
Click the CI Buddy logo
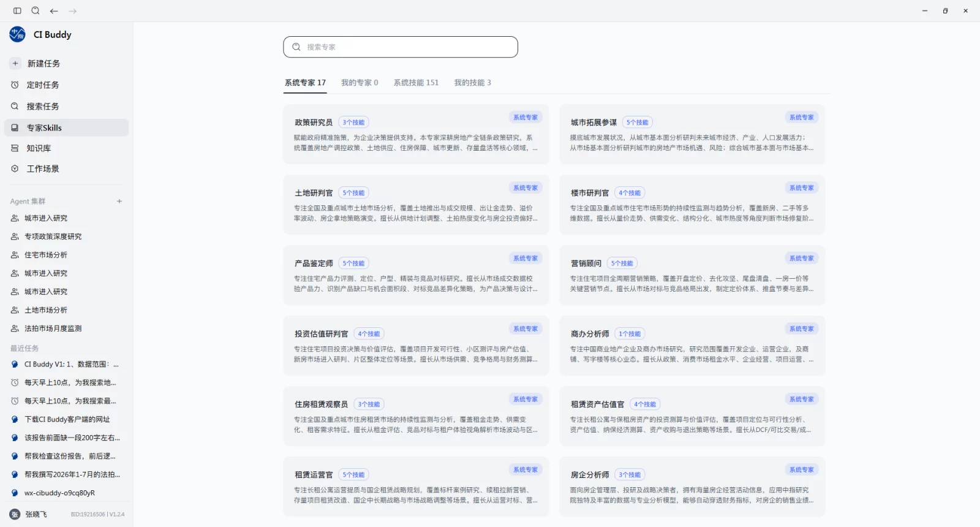click(x=17, y=34)
